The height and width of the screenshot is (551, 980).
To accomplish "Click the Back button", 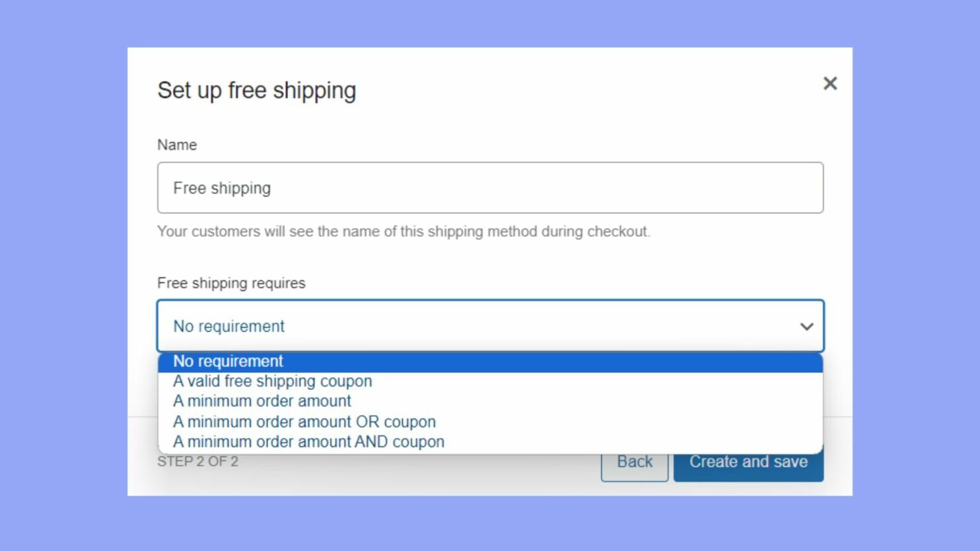I will 634,462.
